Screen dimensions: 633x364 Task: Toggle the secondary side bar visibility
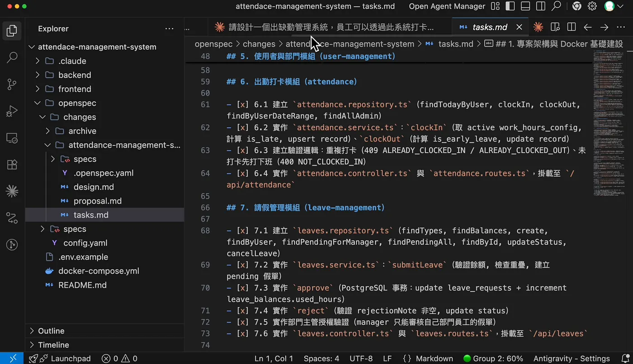[541, 6]
